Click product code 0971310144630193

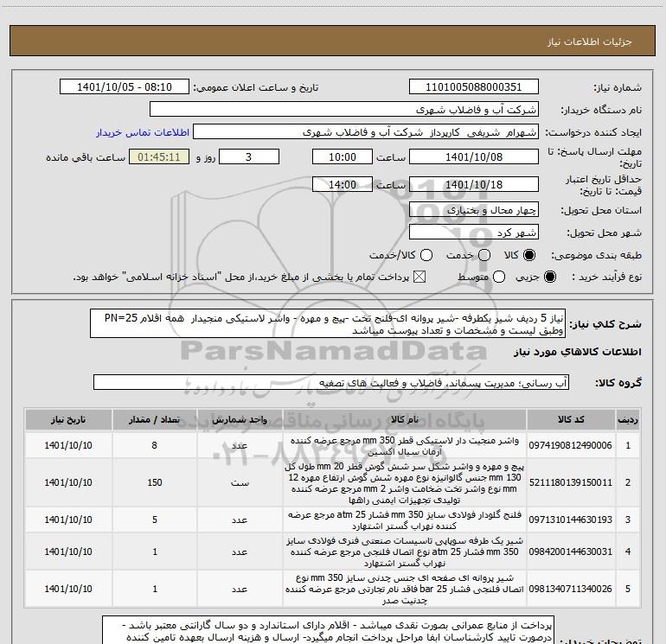(x=571, y=520)
